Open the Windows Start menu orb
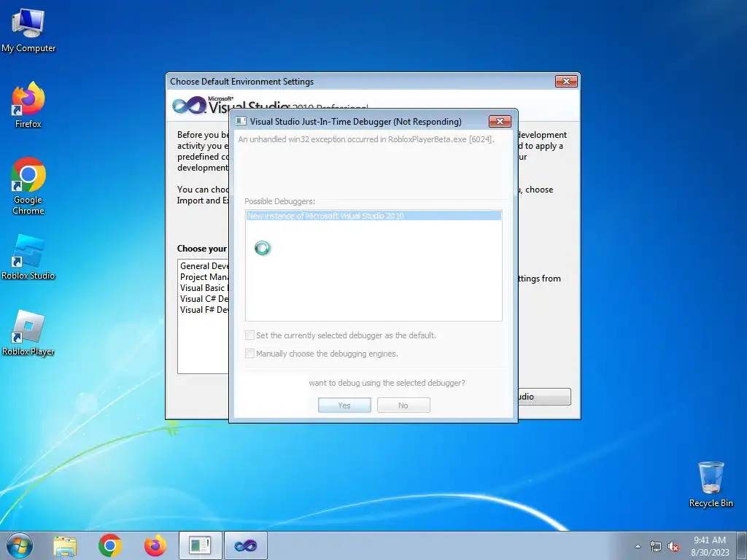Image resolution: width=747 pixels, height=560 pixels. coord(20,545)
